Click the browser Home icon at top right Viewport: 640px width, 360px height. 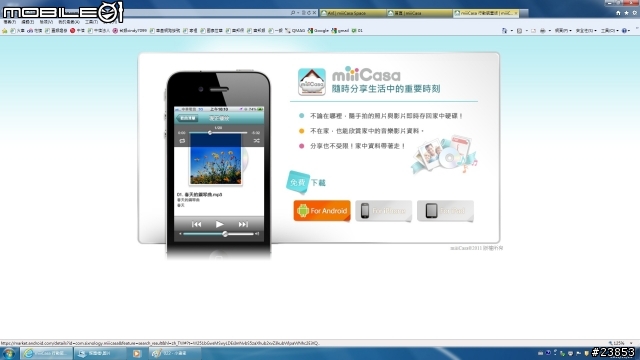[618, 13]
